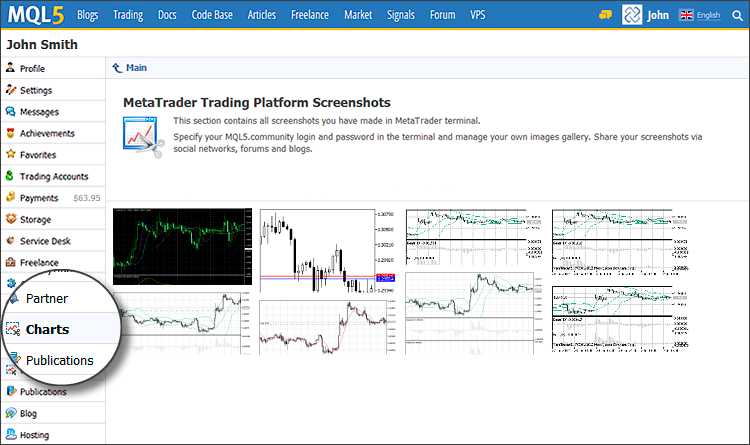Open the yellow chat messages icon
The height and width of the screenshot is (445, 750).
[605, 15]
